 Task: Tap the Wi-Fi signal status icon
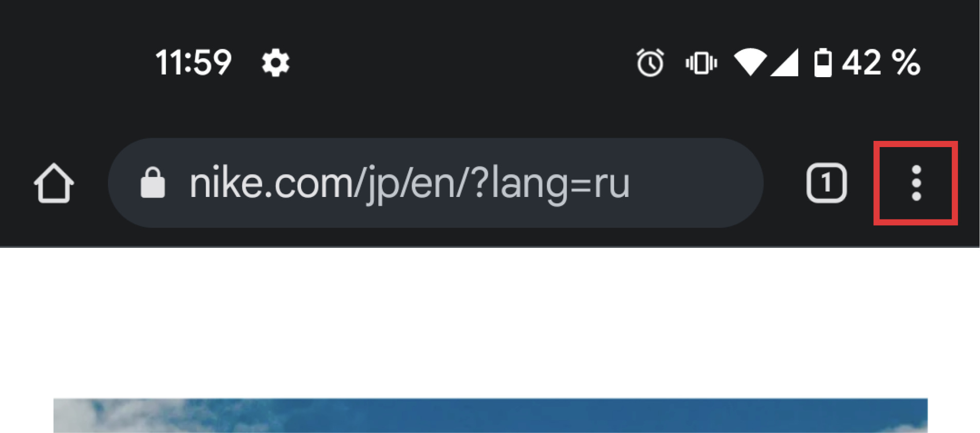point(750,62)
